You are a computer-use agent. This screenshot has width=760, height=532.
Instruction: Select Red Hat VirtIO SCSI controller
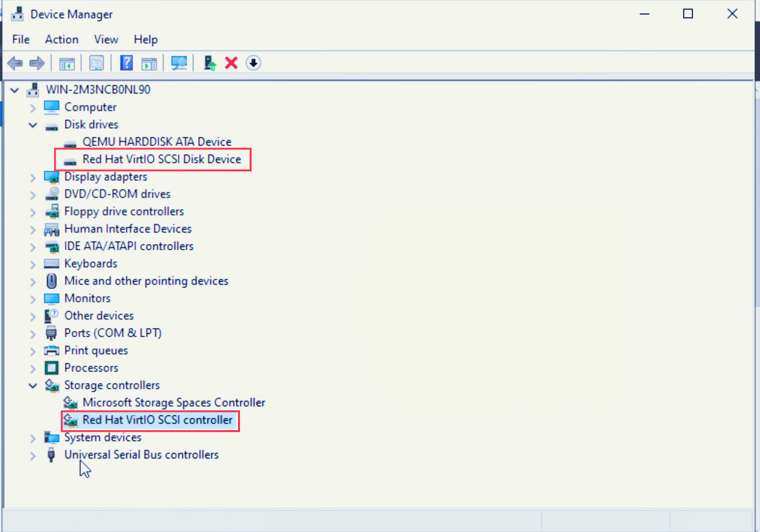pyautogui.click(x=157, y=420)
